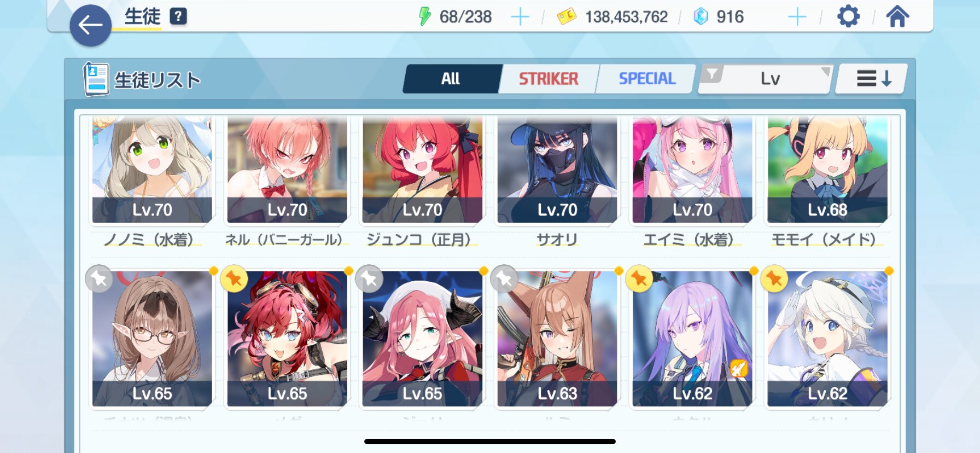Toggle the gray favorite pin on Lv.63 fox-eared student
Image resolution: width=980 pixels, height=453 pixels.
[x=504, y=279]
